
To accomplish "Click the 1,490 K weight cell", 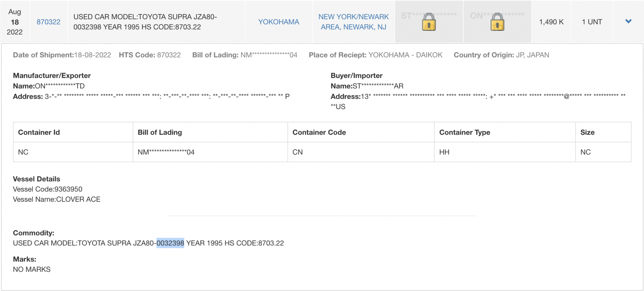I will coord(551,22).
